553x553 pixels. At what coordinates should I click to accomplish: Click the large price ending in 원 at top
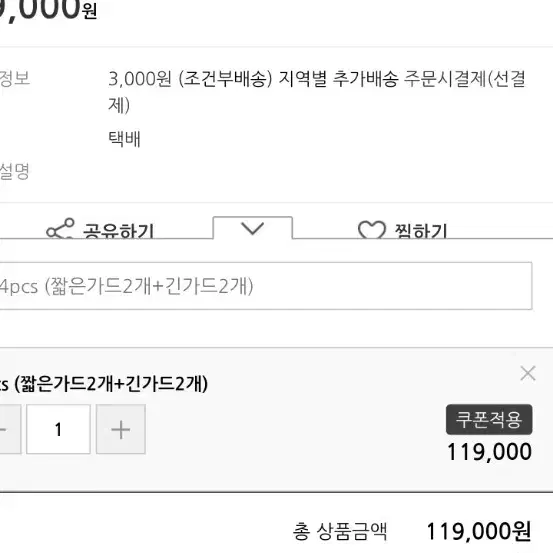(x=48, y=10)
